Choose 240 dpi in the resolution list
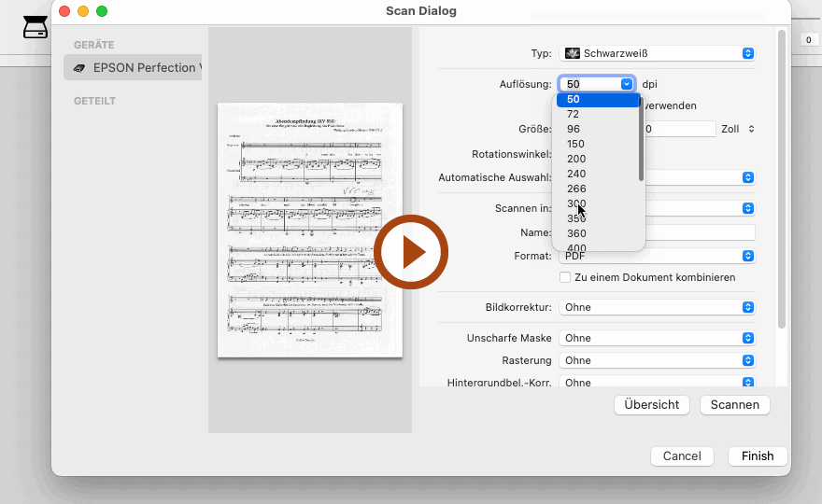 pyautogui.click(x=598, y=174)
